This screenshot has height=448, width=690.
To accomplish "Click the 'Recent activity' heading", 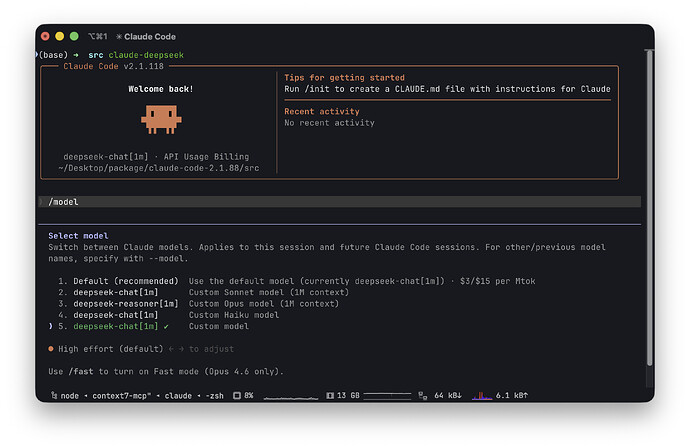I will click(322, 112).
